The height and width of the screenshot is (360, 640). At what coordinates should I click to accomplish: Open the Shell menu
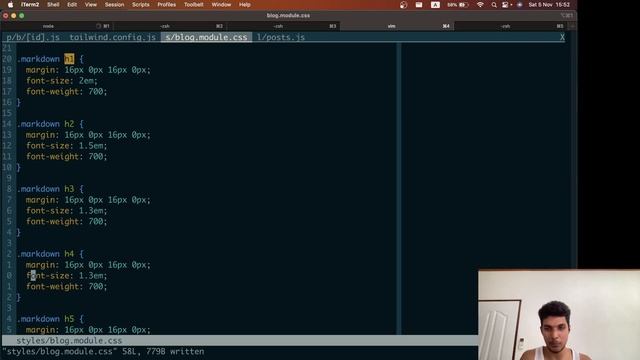coord(53,5)
